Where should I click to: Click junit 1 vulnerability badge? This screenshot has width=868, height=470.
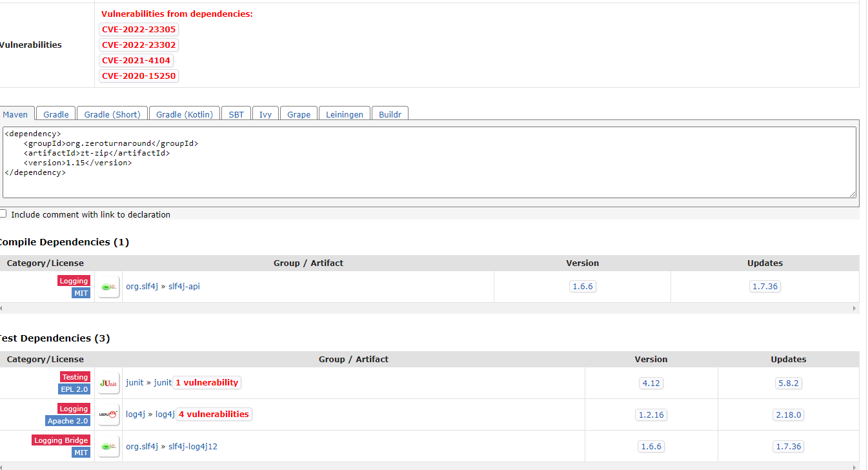207,382
